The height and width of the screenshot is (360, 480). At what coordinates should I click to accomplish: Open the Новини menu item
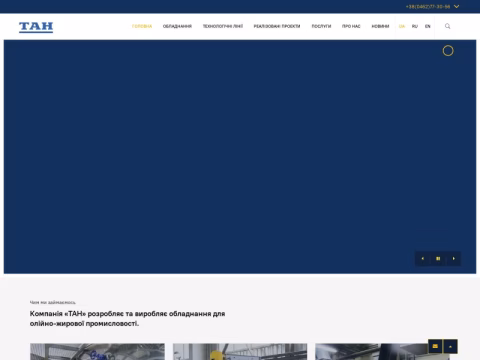[380, 26]
